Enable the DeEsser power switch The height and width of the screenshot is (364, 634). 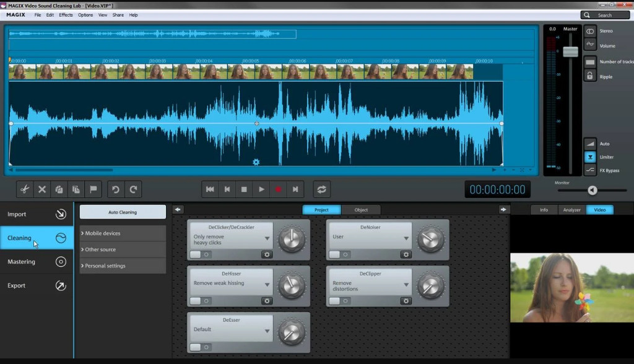pyautogui.click(x=201, y=347)
